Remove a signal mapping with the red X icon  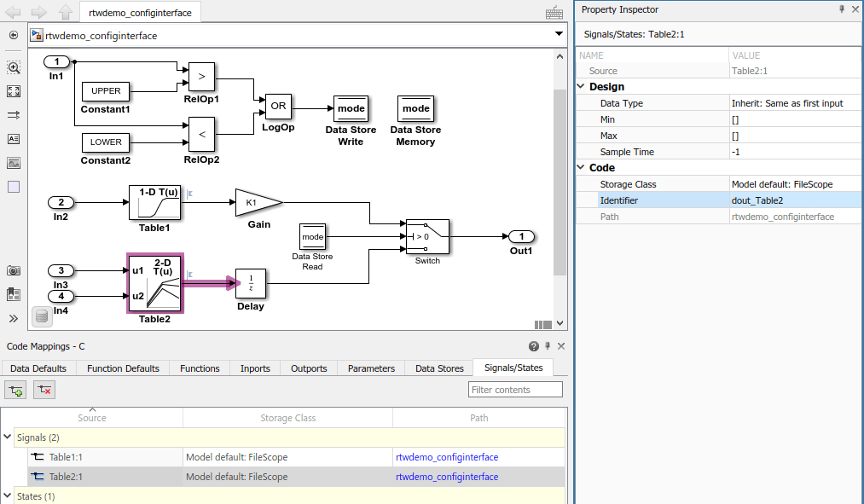(x=43, y=389)
